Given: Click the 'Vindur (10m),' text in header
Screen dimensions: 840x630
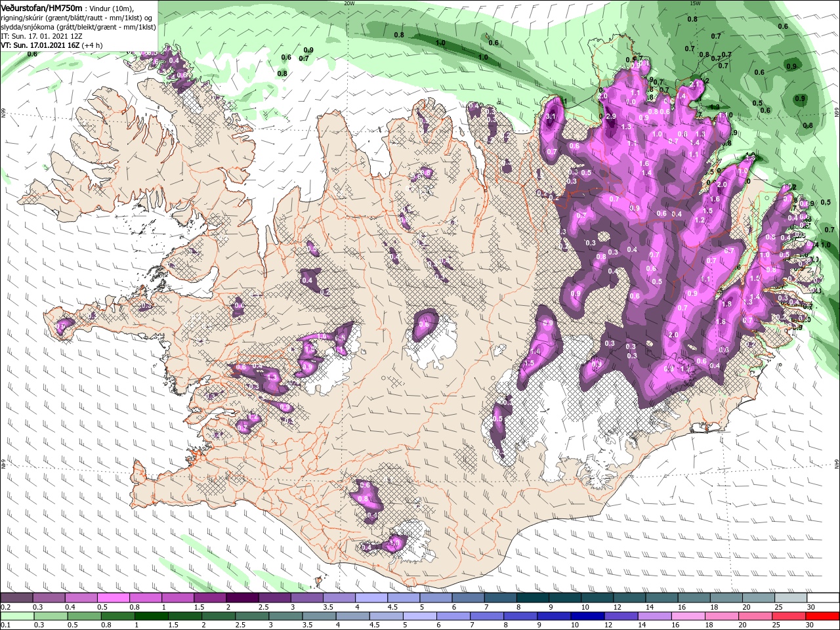Looking at the screenshot, I should (x=112, y=8).
